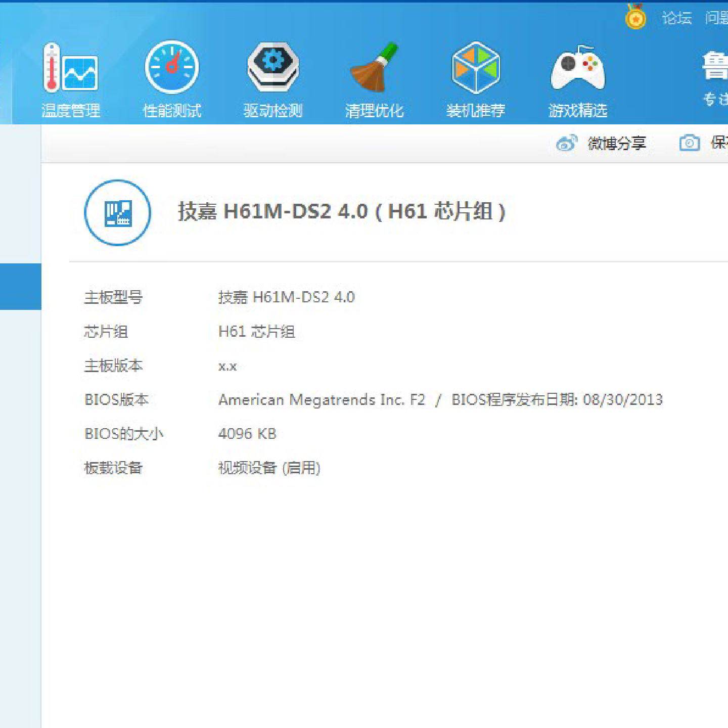Click the BIOS版本 label
The height and width of the screenshot is (728, 728).
pyautogui.click(x=116, y=400)
